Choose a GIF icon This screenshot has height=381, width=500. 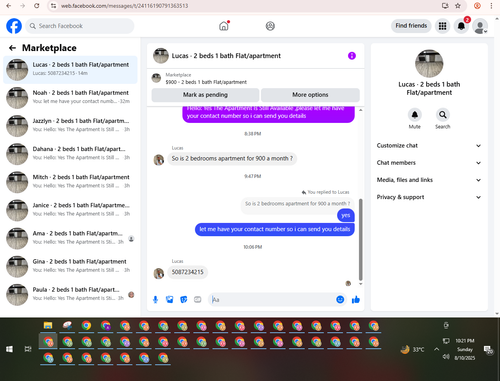coord(198,300)
